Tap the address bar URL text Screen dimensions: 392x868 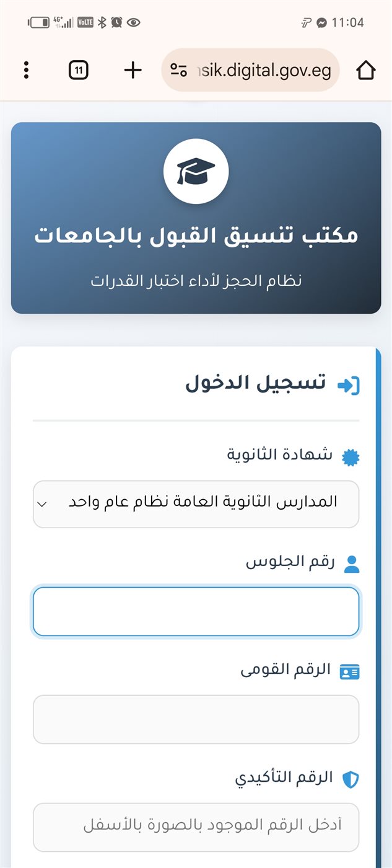pos(263,70)
